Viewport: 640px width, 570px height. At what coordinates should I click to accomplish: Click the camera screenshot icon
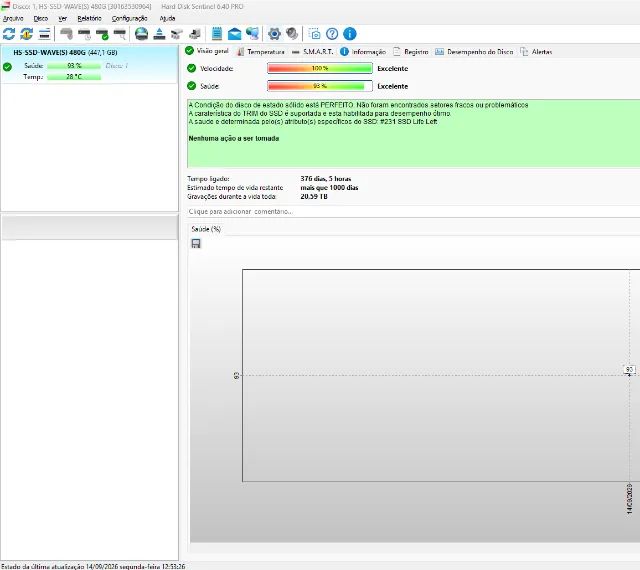[x=314, y=34]
